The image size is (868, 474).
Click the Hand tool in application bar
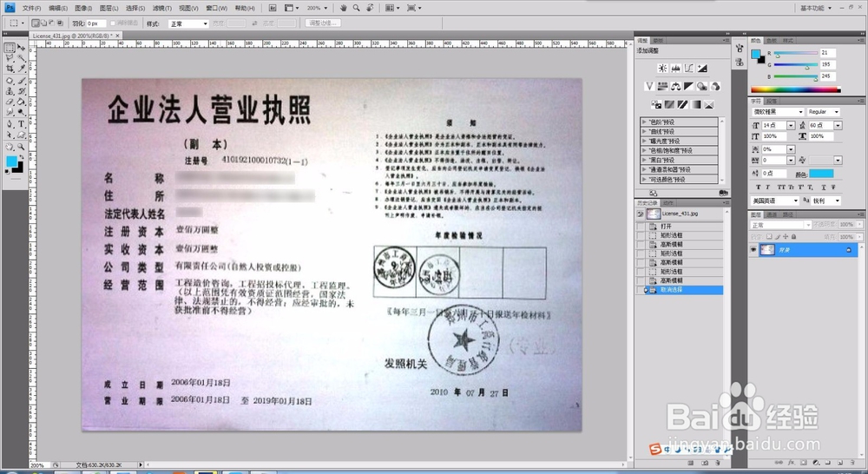(x=343, y=8)
